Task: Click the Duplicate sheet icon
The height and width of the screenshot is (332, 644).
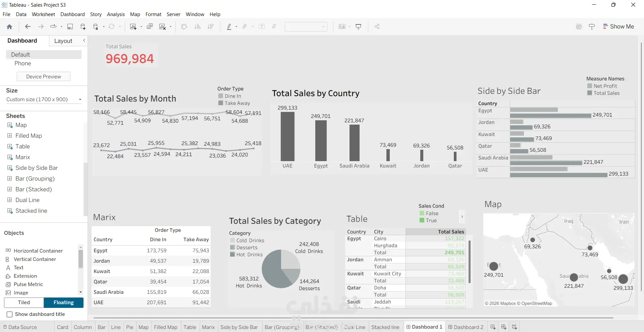Action: tap(150, 26)
